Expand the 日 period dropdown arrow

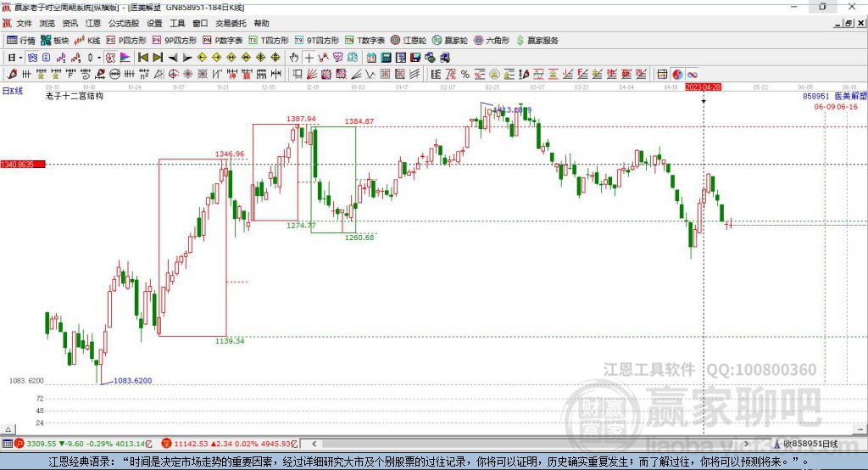point(20,57)
